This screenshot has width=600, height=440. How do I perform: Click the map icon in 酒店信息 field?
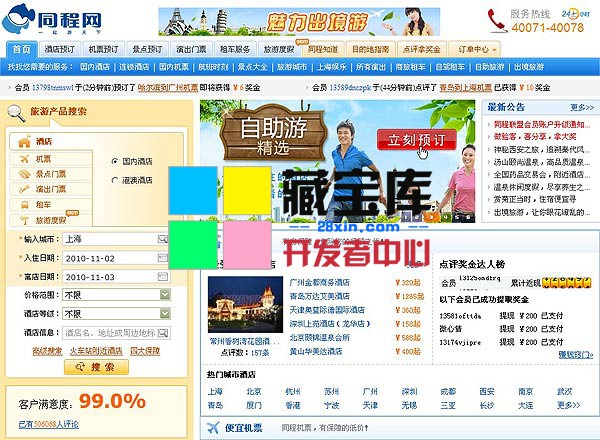[x=163, y=333]
